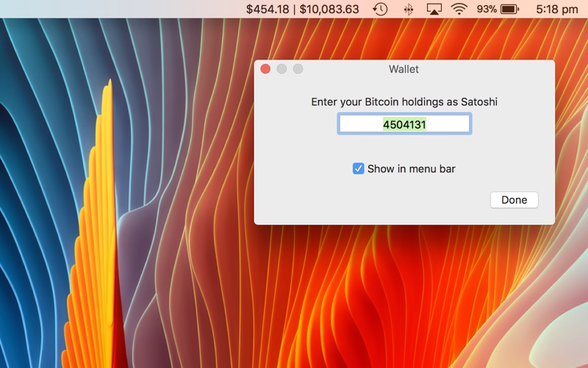Click the blank area left of Done button
The width and height of the screenshot is (588, 368).
pyautogui.click(x=371, y=199)
